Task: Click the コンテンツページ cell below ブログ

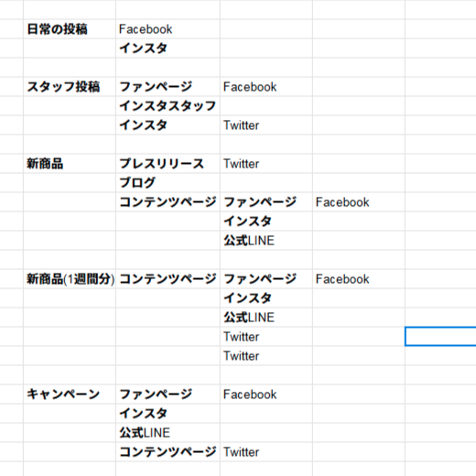Action: 168,202
